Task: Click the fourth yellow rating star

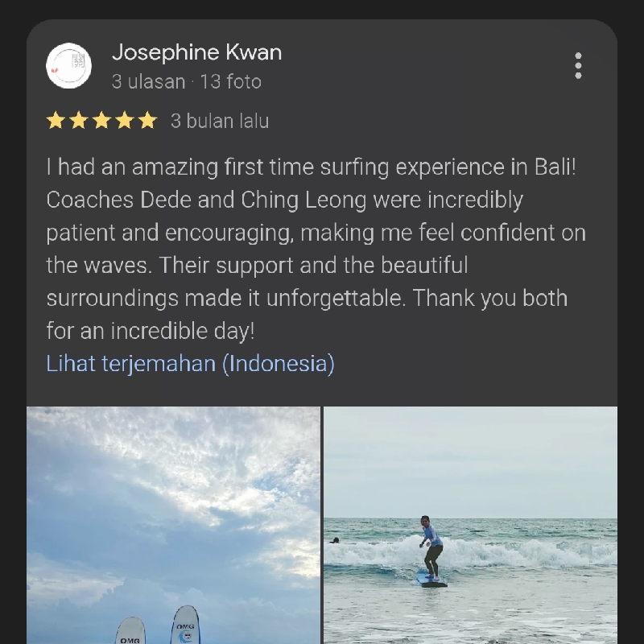Action: click(125, 121)
